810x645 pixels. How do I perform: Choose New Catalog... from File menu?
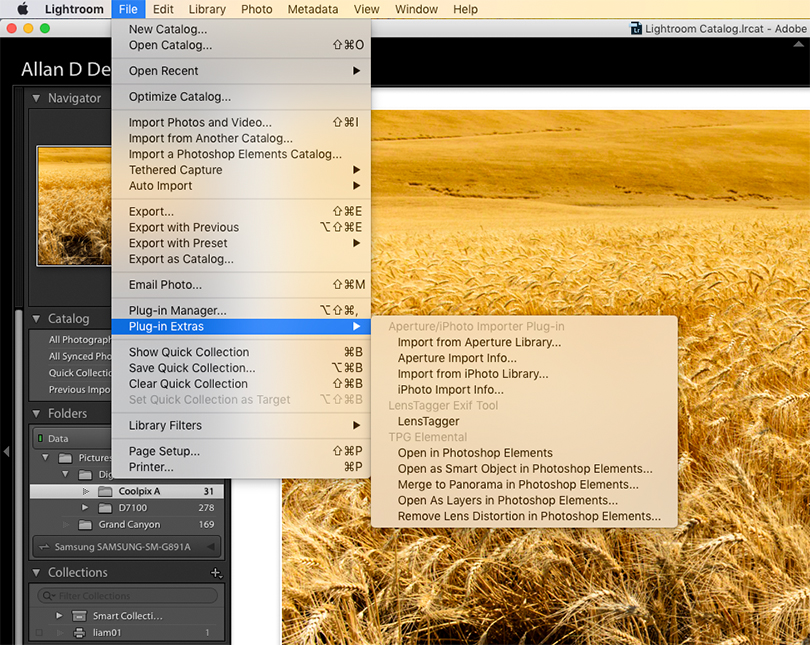point(241,29)
